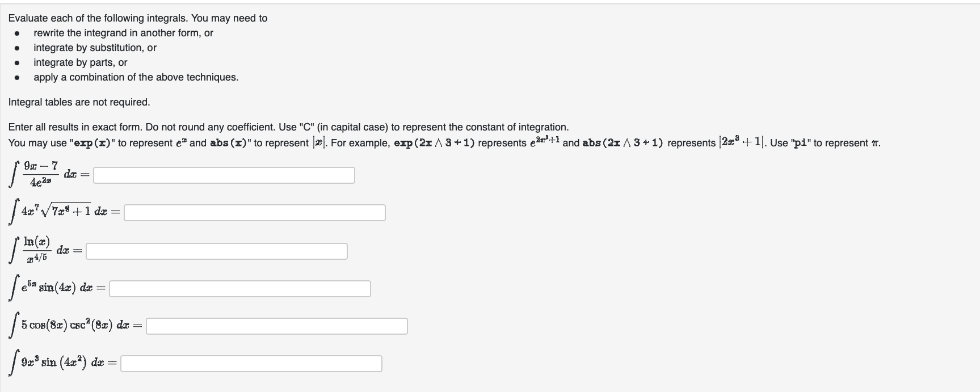Click the 'Evaluate each of the following integrals' heading
This screenshot has width=980, height=392.
[138, 18]
